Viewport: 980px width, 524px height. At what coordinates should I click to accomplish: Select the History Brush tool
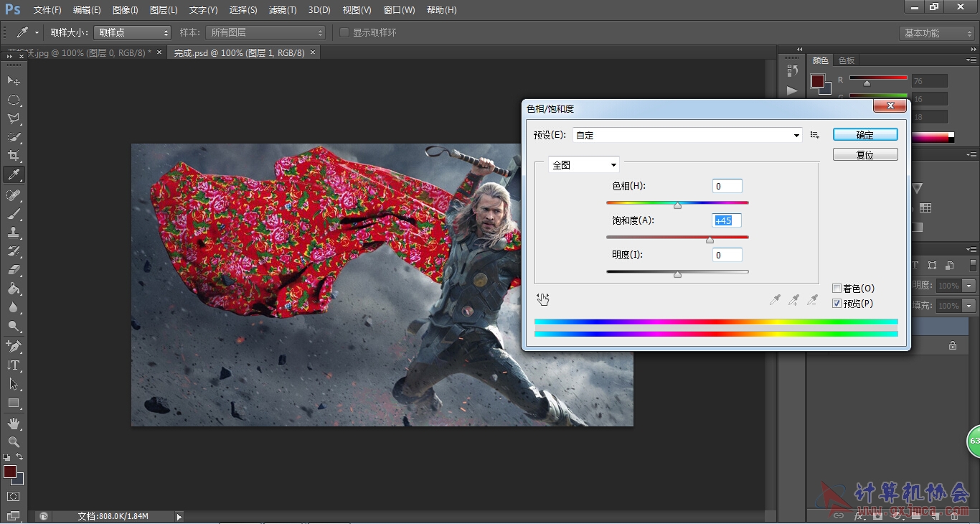click(x=13, y=251)
